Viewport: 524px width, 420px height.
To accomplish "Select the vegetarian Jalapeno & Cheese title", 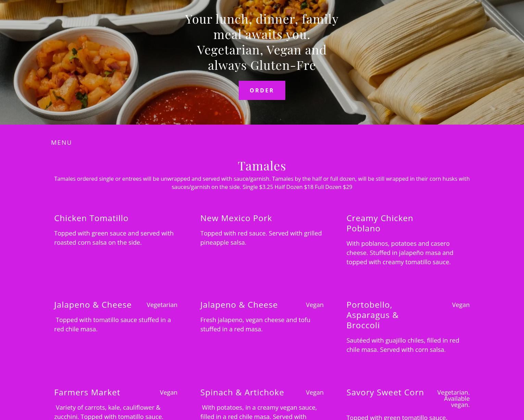I will [x=93, y=305].
